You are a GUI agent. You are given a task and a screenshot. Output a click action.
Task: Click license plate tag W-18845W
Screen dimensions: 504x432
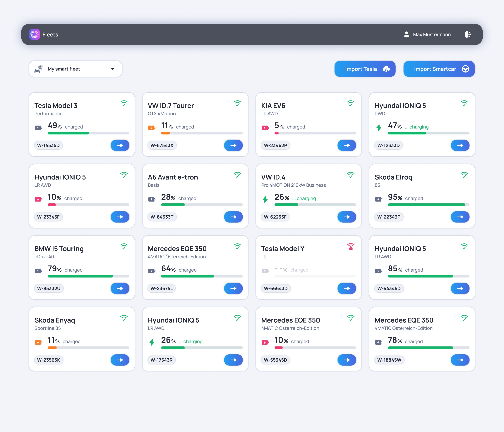[389, 360]
